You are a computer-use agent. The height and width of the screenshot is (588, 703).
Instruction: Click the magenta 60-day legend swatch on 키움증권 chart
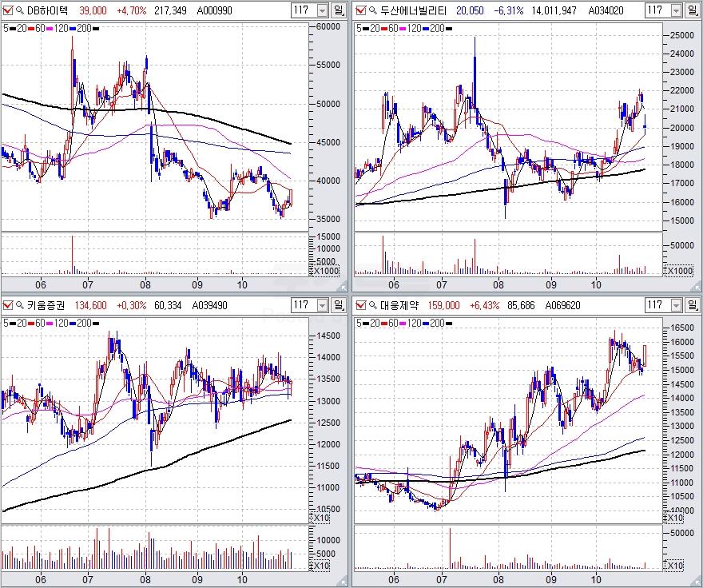pyautogui.click(x=49, y=322)
